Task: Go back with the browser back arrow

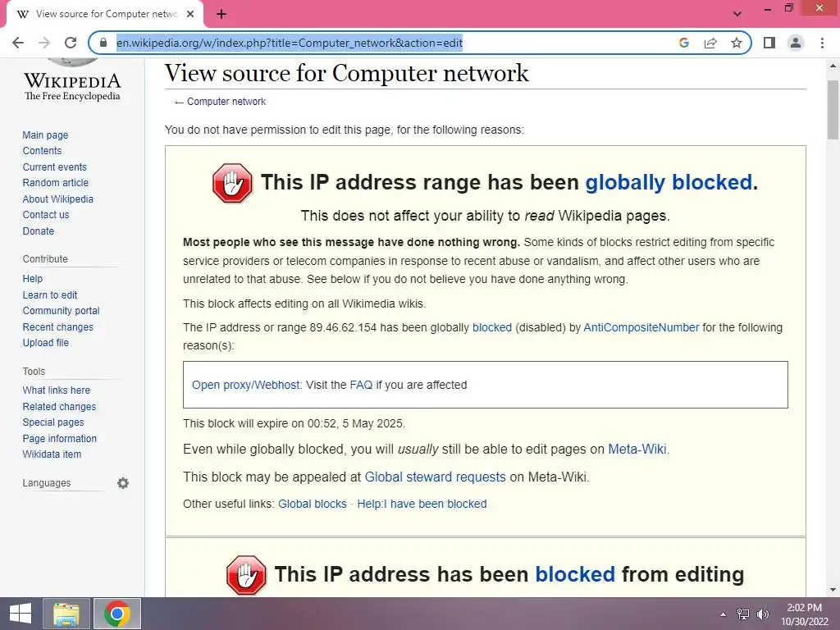Action: pos(18,43)
